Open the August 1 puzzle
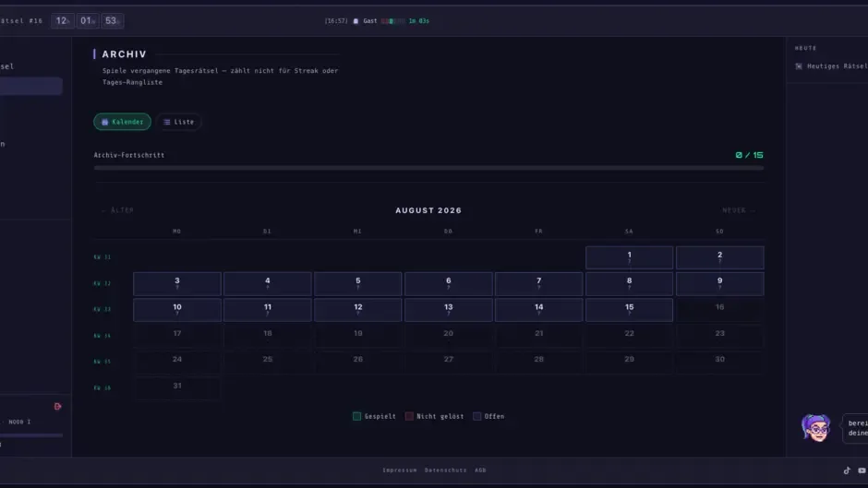The width and height of the screenshot is (868, 488). pyautogui.click(x=630, y=257)
